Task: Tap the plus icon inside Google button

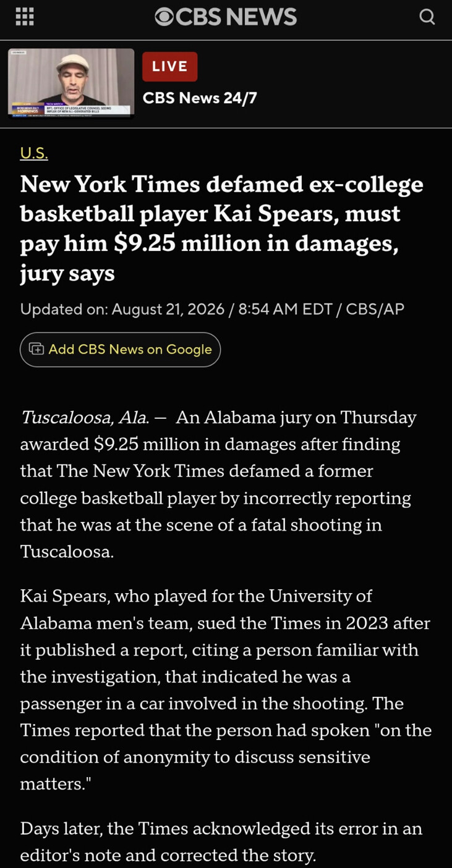Action: tap(37, 349)
